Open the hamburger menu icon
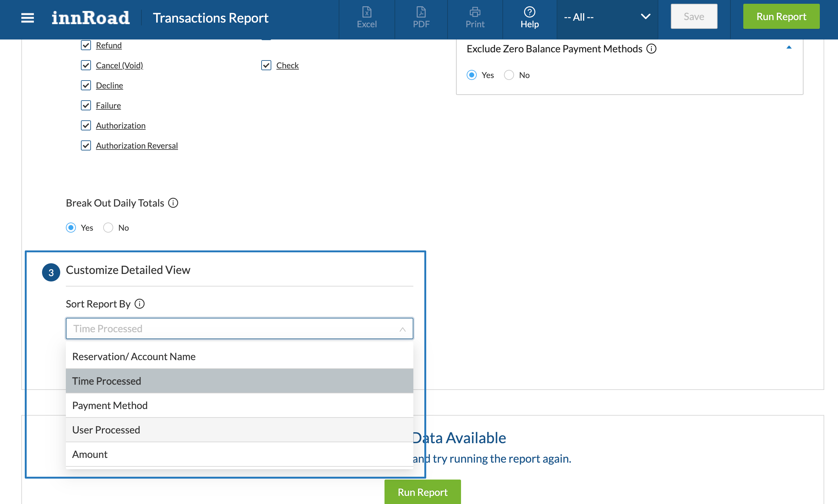The width and height of the screenshot is (838, 504). click(x=28, y=18)
